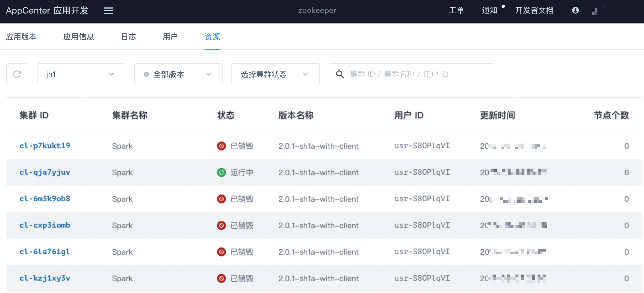644x293 pixels.
Task: Expand the jn1 region dropdown
Action: pos(81,74)
